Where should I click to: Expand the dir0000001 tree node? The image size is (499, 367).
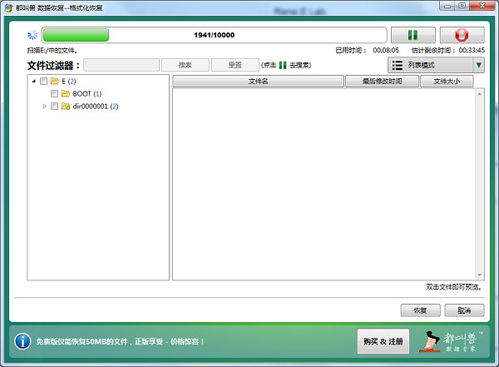click(44, 106)
